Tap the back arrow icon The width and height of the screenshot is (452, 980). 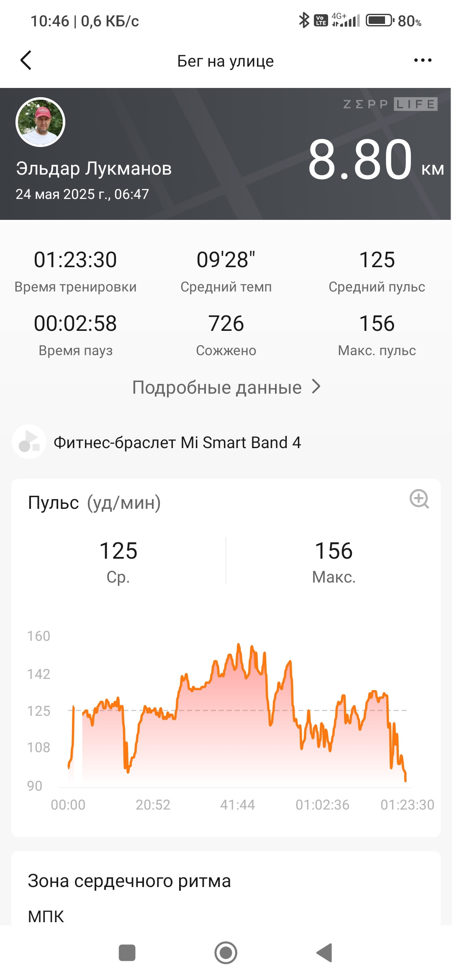[x=26, y=60]
